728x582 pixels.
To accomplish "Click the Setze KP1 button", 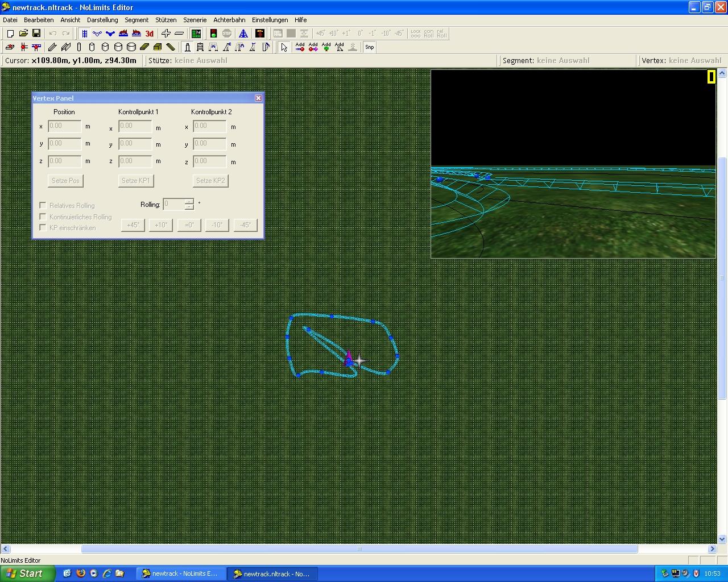I will tap(136, 181).
